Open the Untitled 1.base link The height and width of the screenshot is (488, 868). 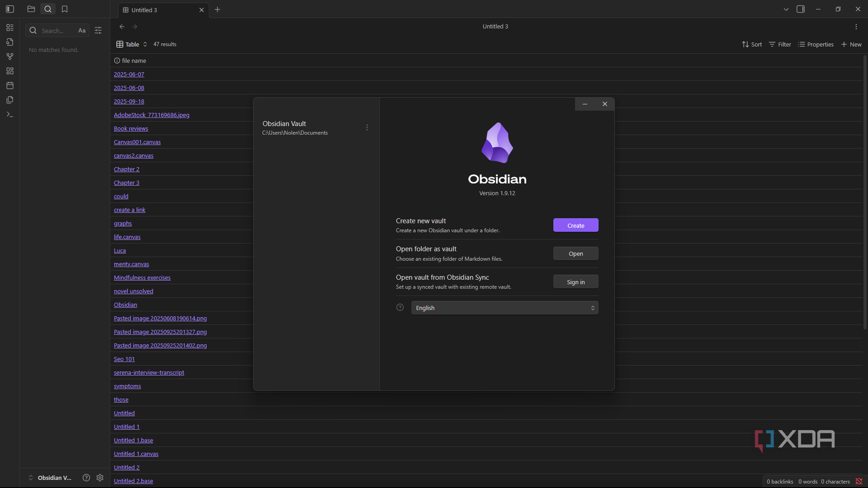pos(134,440)
